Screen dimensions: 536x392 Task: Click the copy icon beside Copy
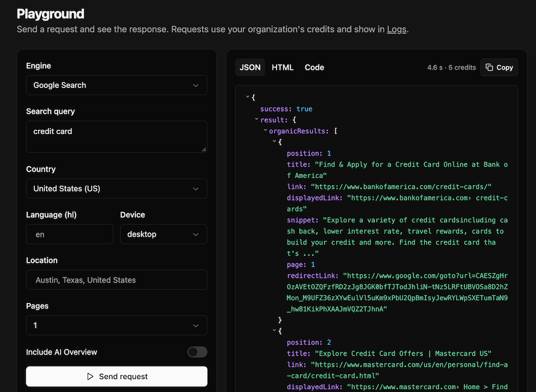point(489,68)
